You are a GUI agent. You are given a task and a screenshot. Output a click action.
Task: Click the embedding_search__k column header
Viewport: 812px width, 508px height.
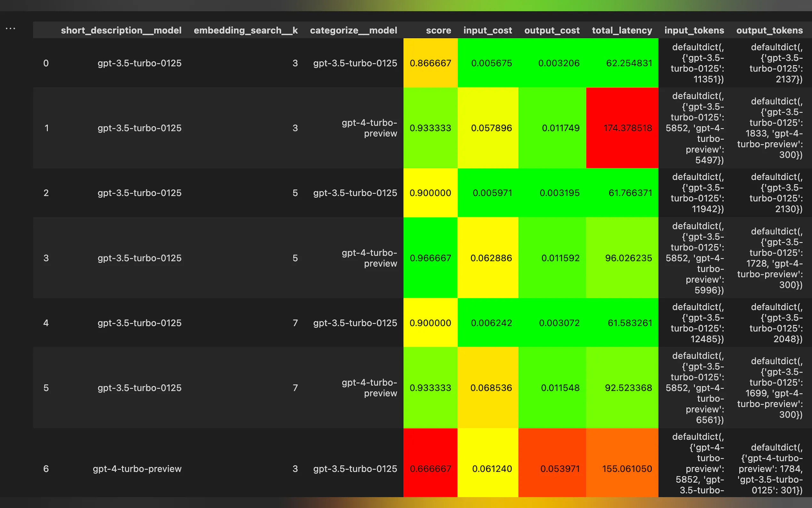pos(246,30)
